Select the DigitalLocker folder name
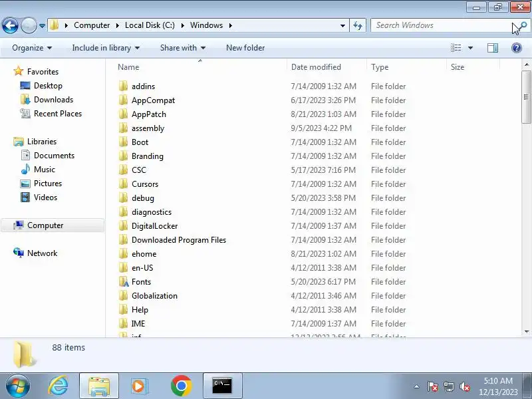Image resolution: width=532 pixels, height=399 pixels. [154, 226]
